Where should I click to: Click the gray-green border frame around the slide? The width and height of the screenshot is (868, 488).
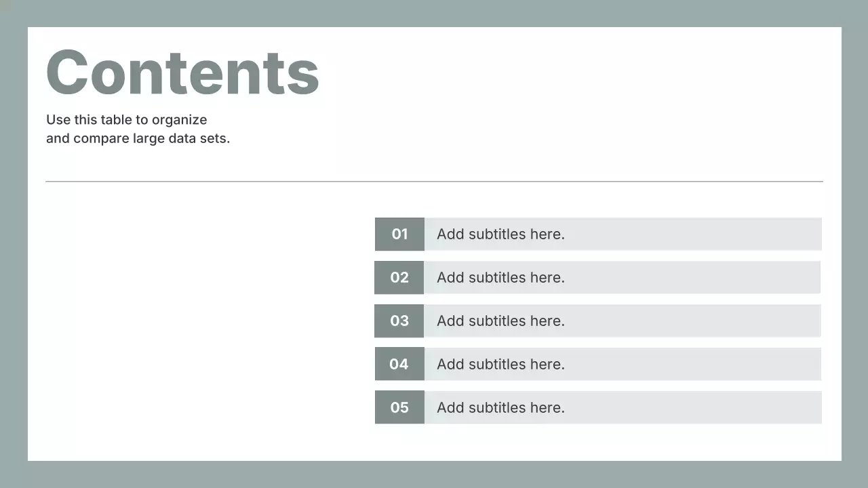click(x=434, y=13)
